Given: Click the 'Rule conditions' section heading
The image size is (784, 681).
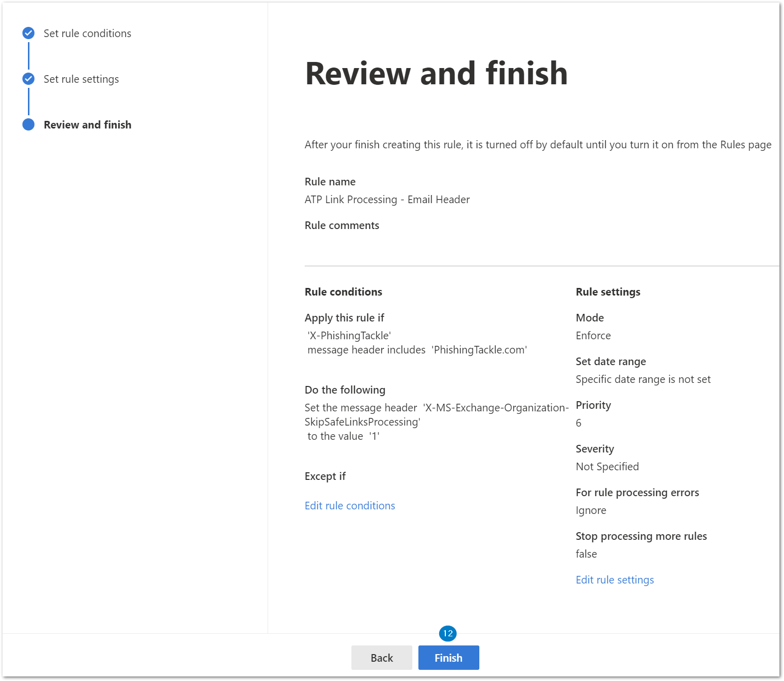Looking at the screenshot, I should click(x=343, y=292).
